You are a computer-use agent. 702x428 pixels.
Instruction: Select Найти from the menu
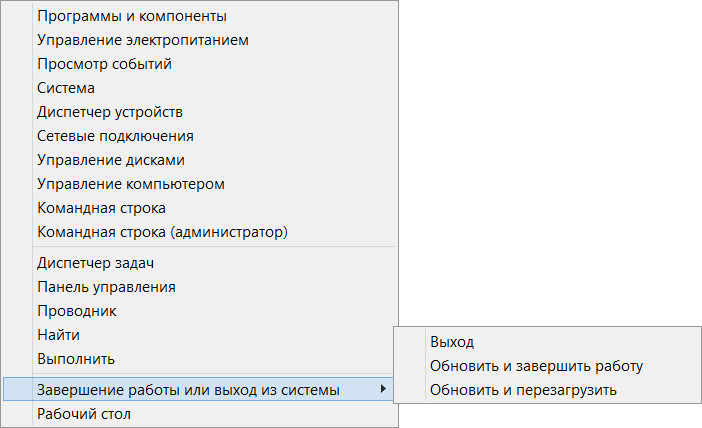coord(58,335)
